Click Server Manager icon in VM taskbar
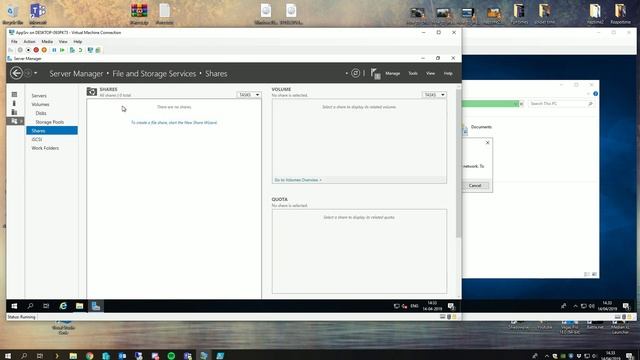640x360 pixels. pyautogui.click(x=96, y=306)
